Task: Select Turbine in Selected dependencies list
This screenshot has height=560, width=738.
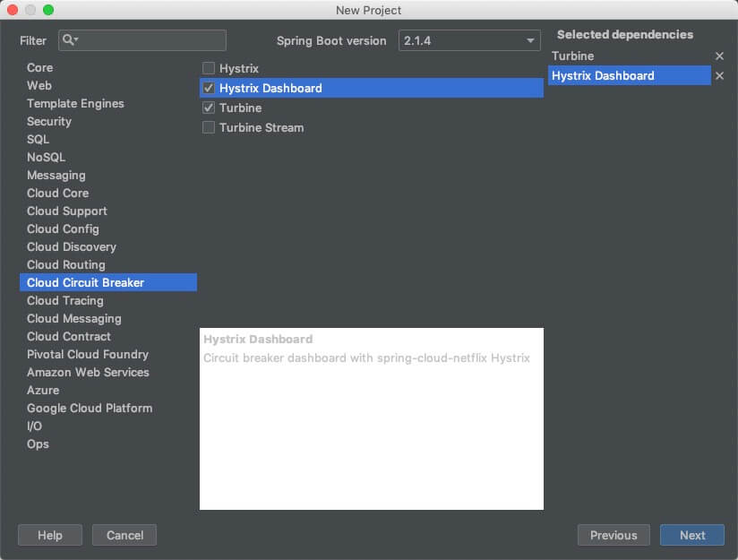Action: (630, 56)
